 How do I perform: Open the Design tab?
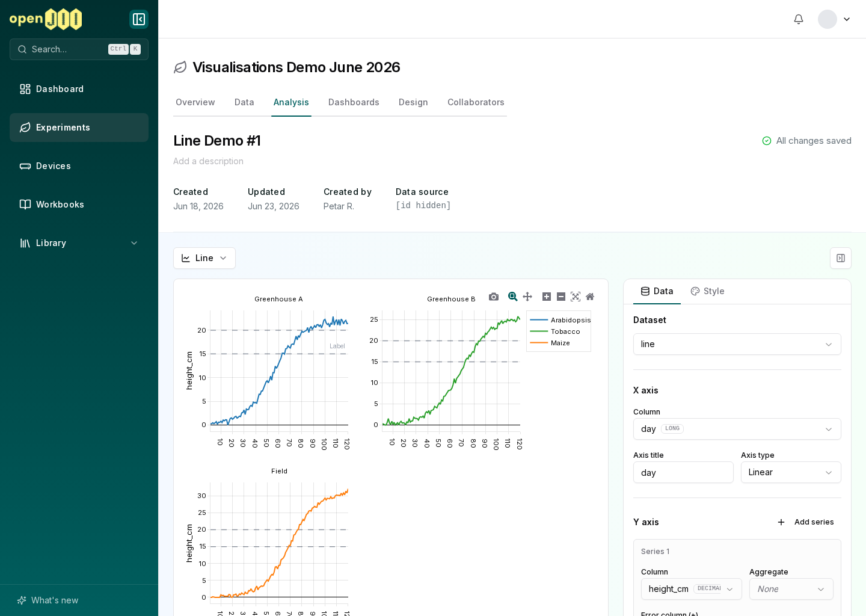coord(413,102)
